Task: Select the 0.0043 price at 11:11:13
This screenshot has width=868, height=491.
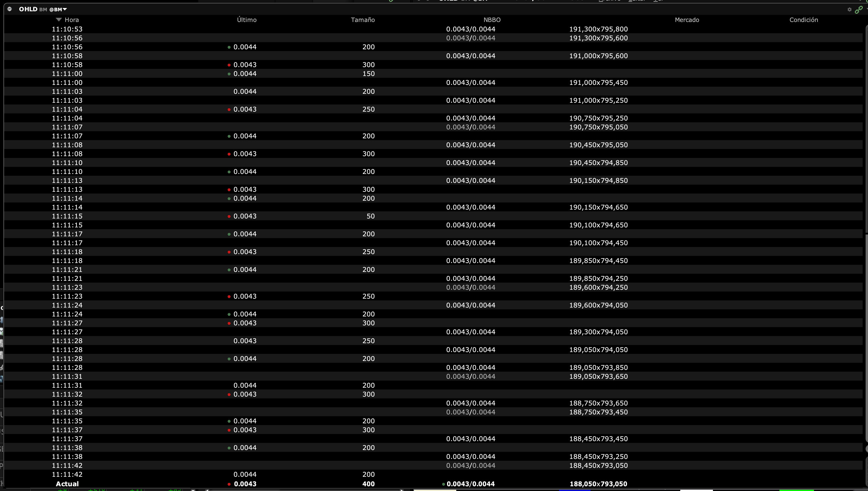Action: [244, 189]
